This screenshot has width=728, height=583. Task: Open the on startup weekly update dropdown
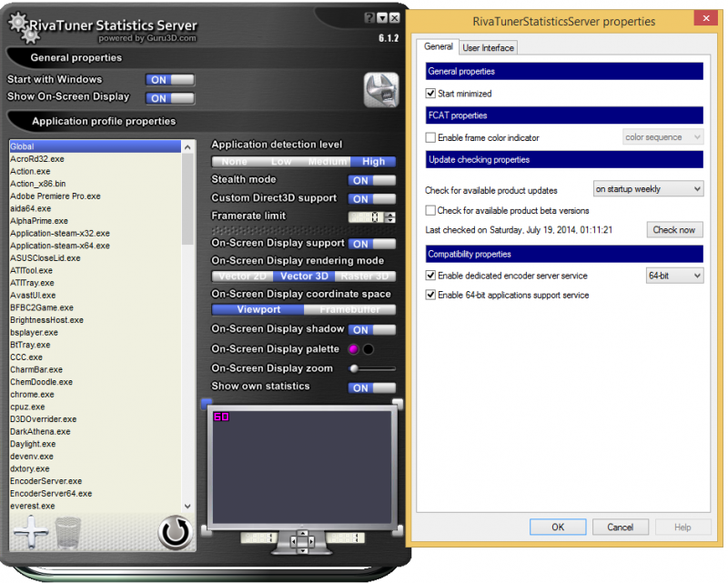coord(648,189)
